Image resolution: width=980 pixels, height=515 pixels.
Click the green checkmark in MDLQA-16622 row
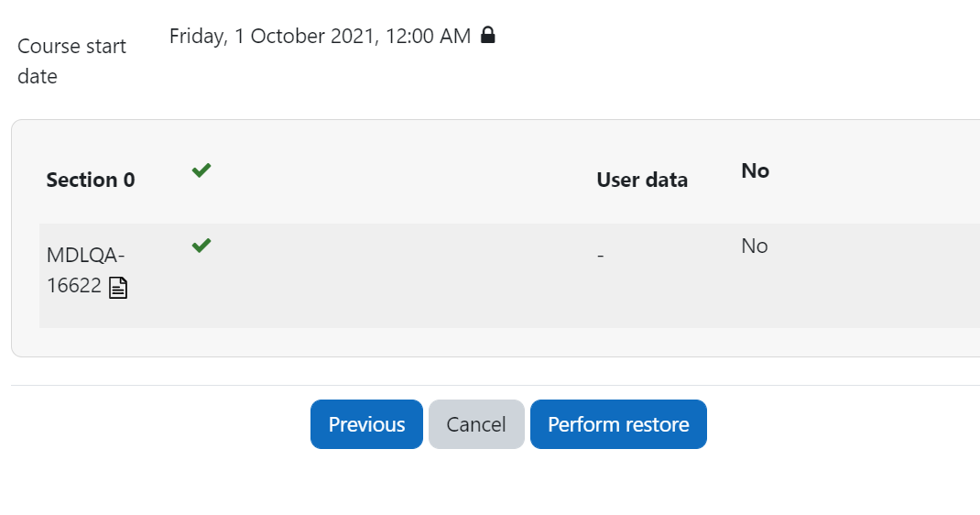click(201, 245)
